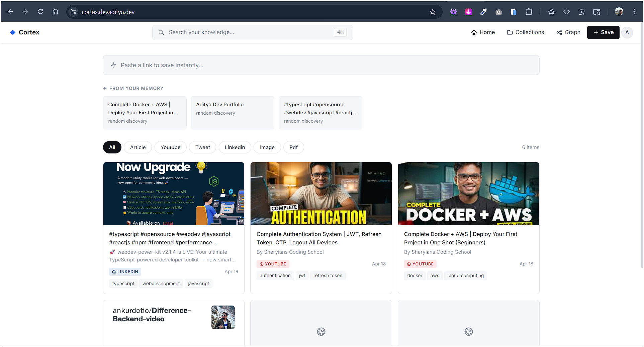Select the aws tag

point(435,276)
